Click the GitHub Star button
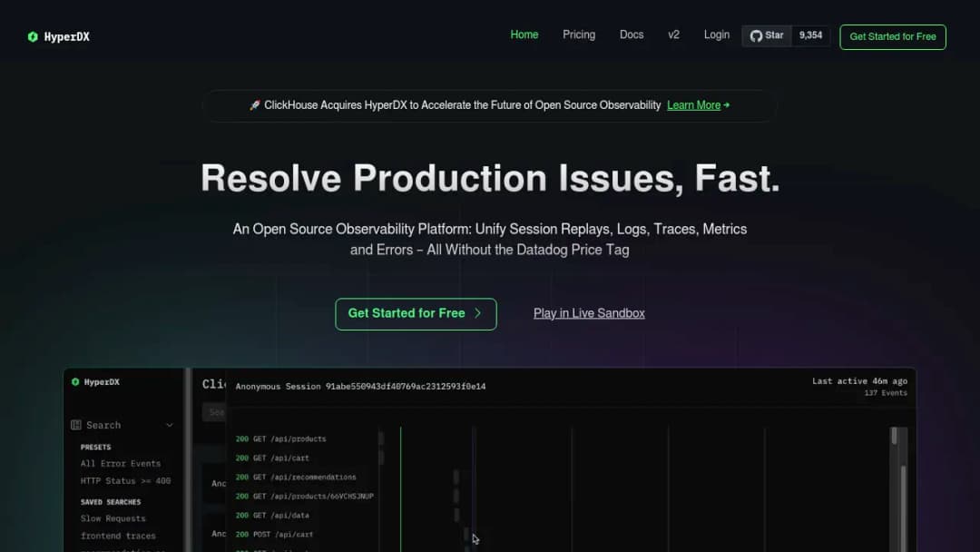980x552 pixels. click(x=767, y=35)
